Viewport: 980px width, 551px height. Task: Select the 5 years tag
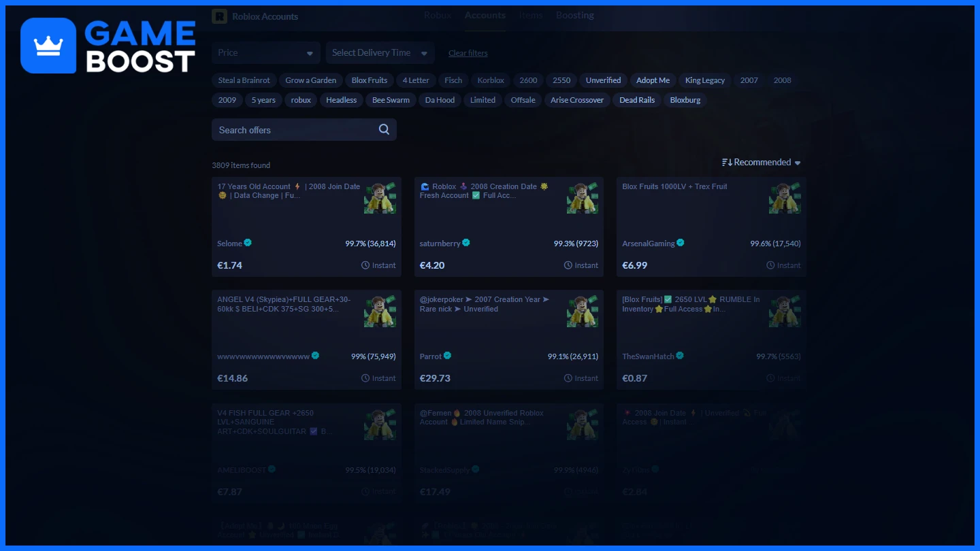coord(263,100)
